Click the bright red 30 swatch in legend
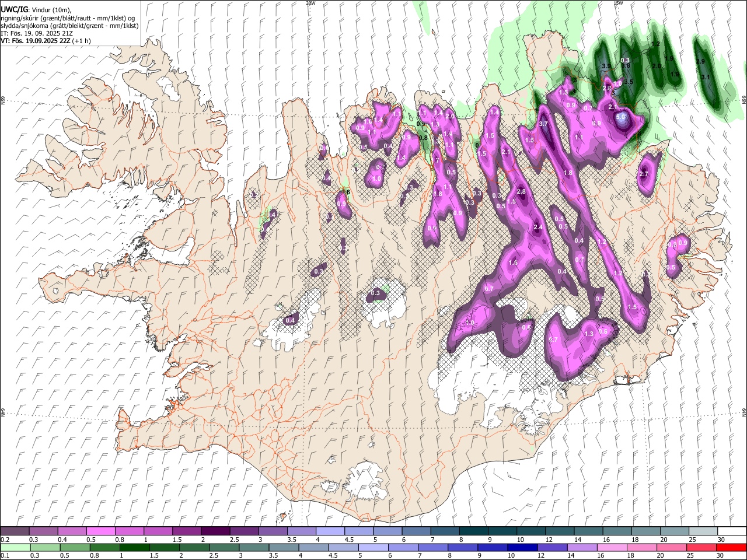 point(731,547)
